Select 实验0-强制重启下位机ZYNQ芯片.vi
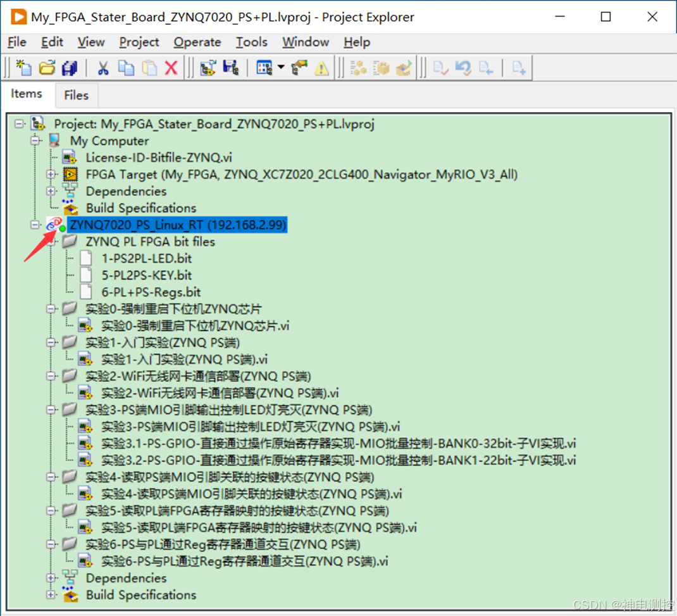This screenshot has width=677, height=616. (195, 325)
